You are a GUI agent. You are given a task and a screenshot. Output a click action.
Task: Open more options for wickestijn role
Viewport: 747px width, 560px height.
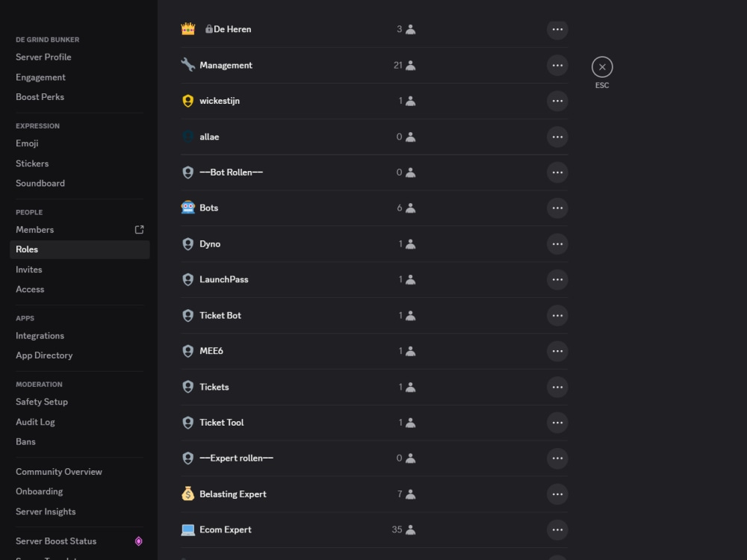tap(557, 101)
